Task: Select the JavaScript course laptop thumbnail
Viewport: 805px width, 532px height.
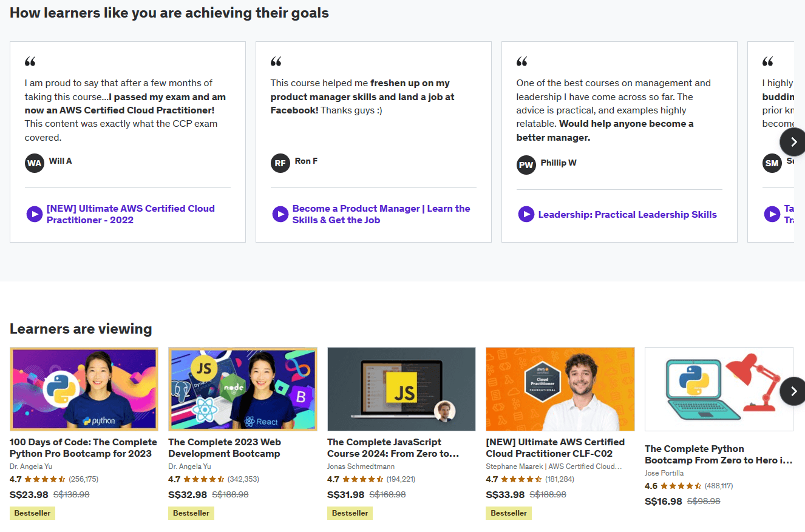Action: [x=401, y=389]
